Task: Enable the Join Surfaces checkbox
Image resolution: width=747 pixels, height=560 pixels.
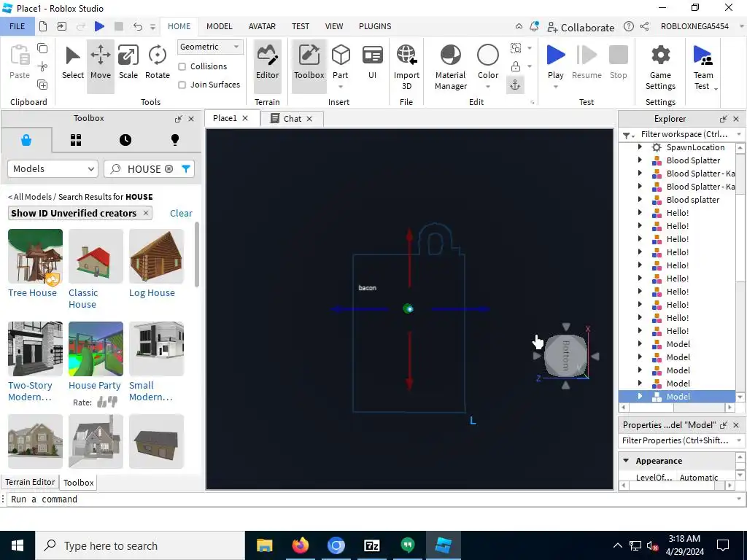Action: (x=182, y=85)
